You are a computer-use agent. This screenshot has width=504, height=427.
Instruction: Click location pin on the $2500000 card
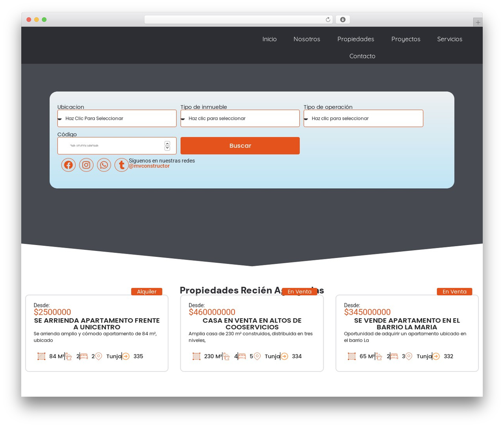pos(98,356)
